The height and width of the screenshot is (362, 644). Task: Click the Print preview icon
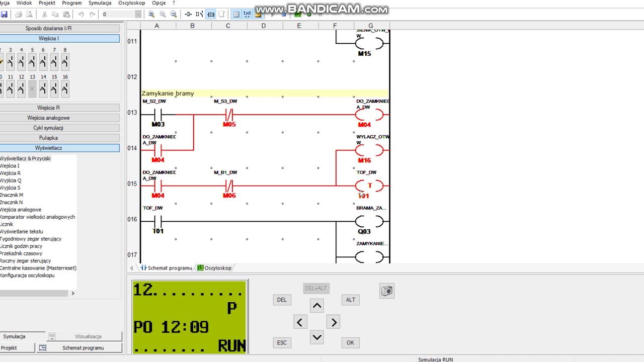pos(29,14)
